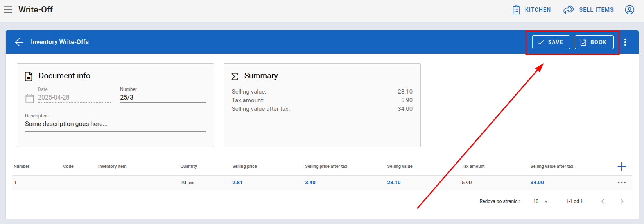This screenshot has height=224, width=644.
Task: Click the Code column header
Action: coord(68,166)
